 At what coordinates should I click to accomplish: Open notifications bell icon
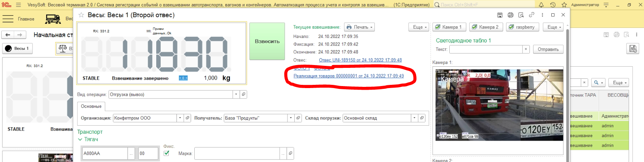point(541,5)
